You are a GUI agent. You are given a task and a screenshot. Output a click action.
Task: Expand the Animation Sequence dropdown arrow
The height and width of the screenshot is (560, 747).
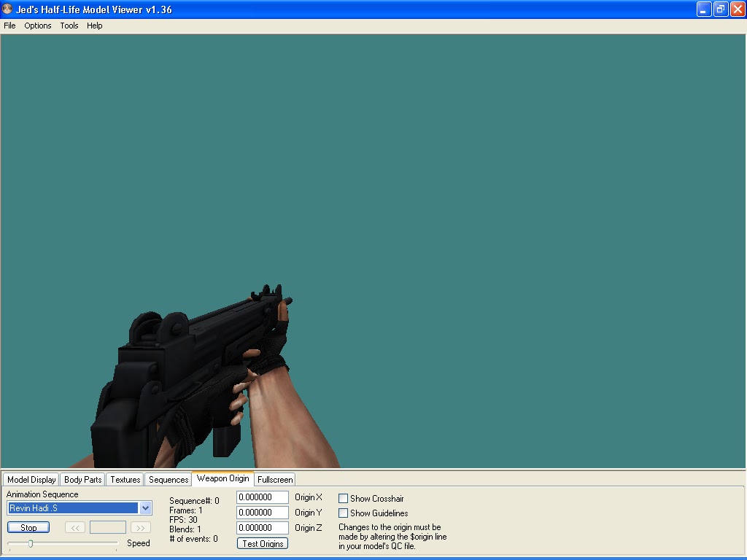click(145, 508)
